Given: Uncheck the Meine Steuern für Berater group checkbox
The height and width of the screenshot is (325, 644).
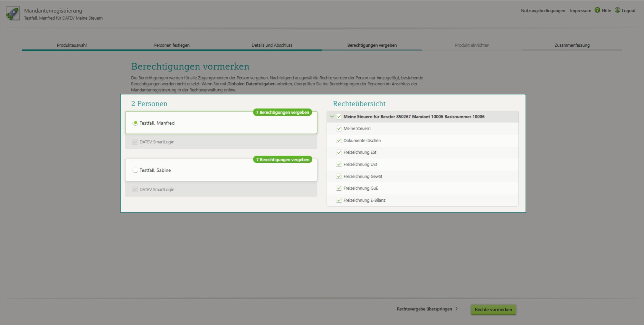Looking at the screenshot, I should tap(339, 117).
